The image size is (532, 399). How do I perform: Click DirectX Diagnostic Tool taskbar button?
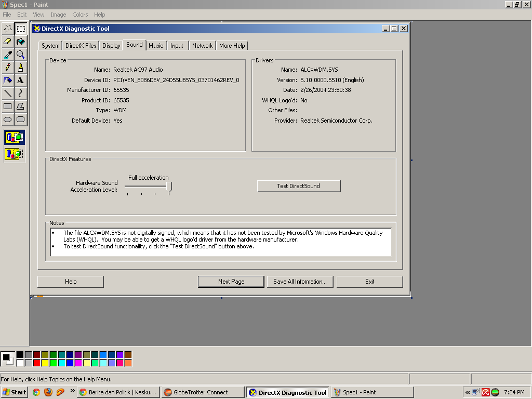(x=288, y=392)
